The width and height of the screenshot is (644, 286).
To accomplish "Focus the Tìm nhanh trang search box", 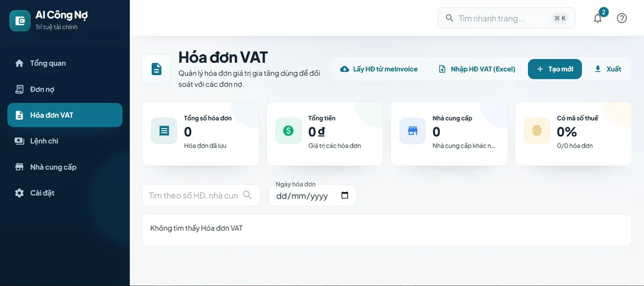I will (506, 18).
